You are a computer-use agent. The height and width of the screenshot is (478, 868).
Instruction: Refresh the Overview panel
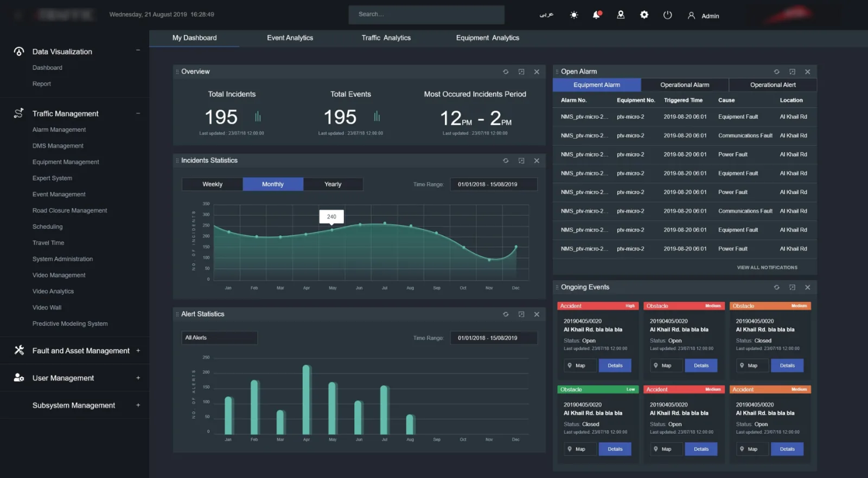(506, 72)
